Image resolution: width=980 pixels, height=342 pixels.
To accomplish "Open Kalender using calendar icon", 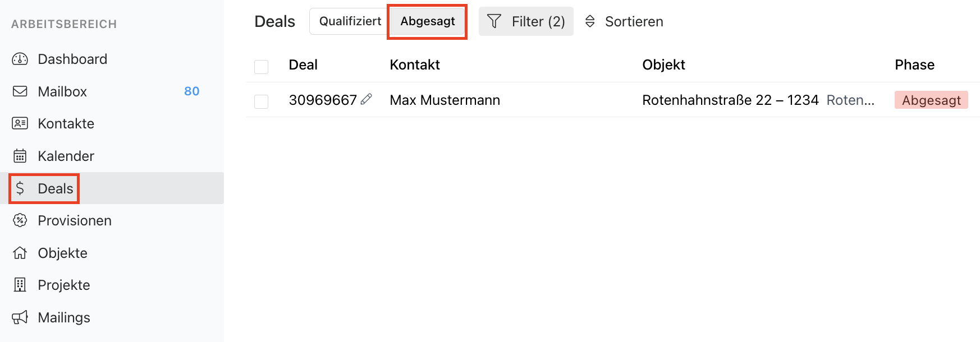I will coord(20,156).
